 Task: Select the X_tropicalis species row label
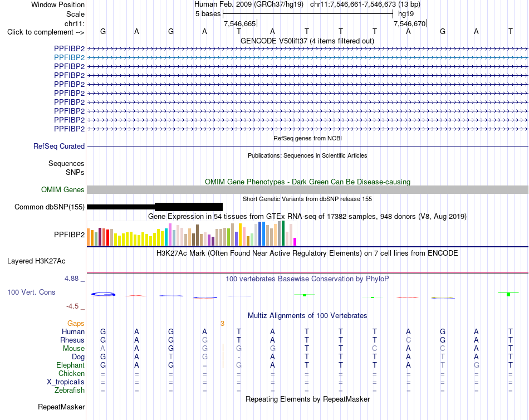[x=66, y=382]
